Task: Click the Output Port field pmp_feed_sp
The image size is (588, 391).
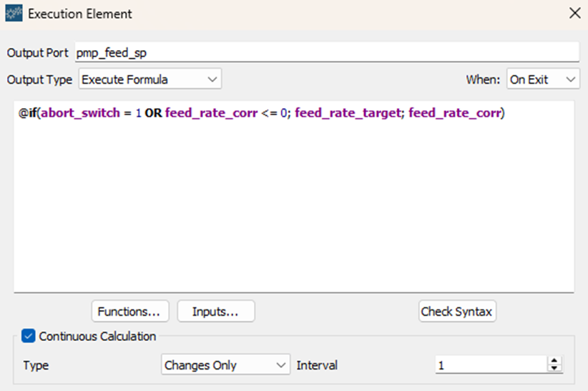Action: (325, 53)
